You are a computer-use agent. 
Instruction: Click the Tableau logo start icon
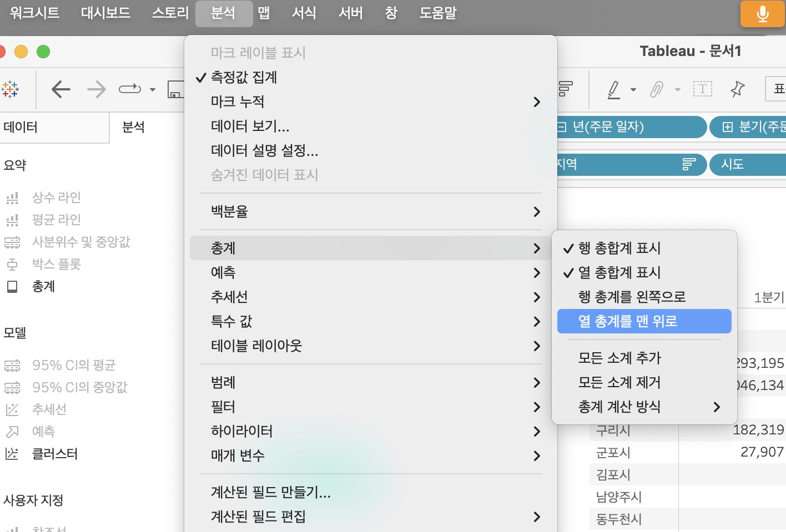(9, 89)
